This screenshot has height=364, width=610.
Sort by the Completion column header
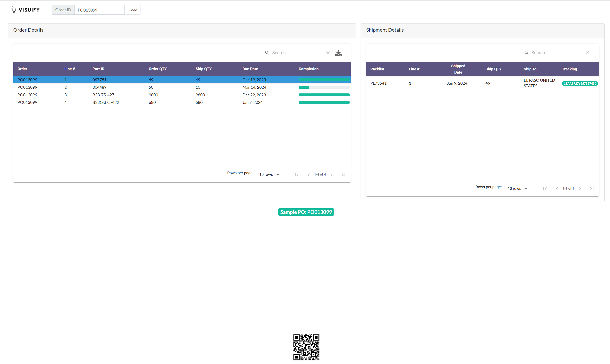(308, 69)
